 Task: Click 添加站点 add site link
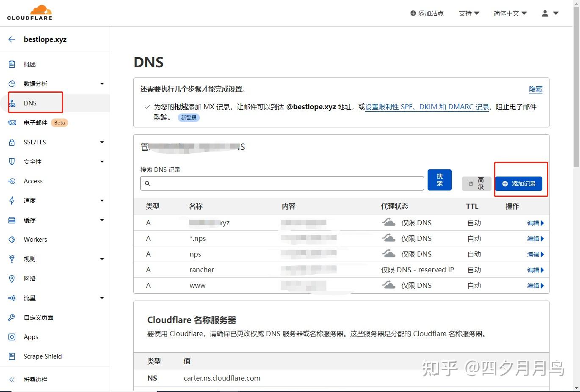(427, 14)
